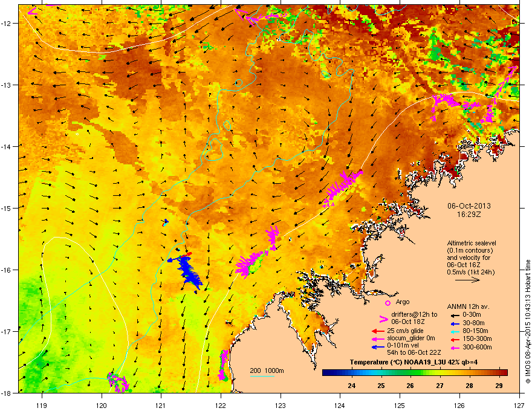This screenshot has height=411, width=532.
Task: Click the dark blue end of temperature colorbar
Action: [x=328, y=373]
